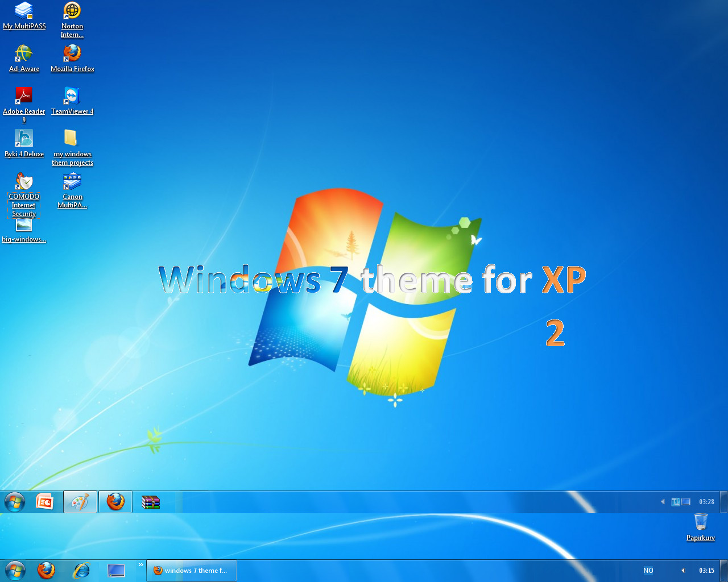Open COMODO Internet Security
Screen dimensions: 728x582
tap(23, 182)
